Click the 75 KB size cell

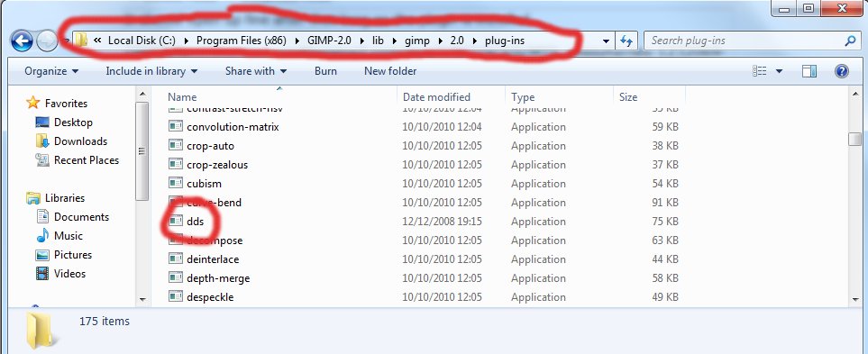click(665, 222)
